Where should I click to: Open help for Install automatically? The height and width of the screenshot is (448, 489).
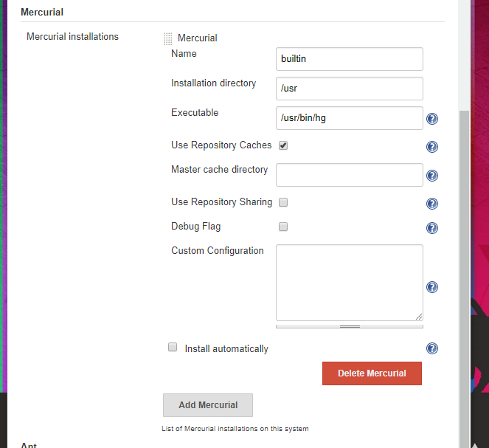point(432,348)
